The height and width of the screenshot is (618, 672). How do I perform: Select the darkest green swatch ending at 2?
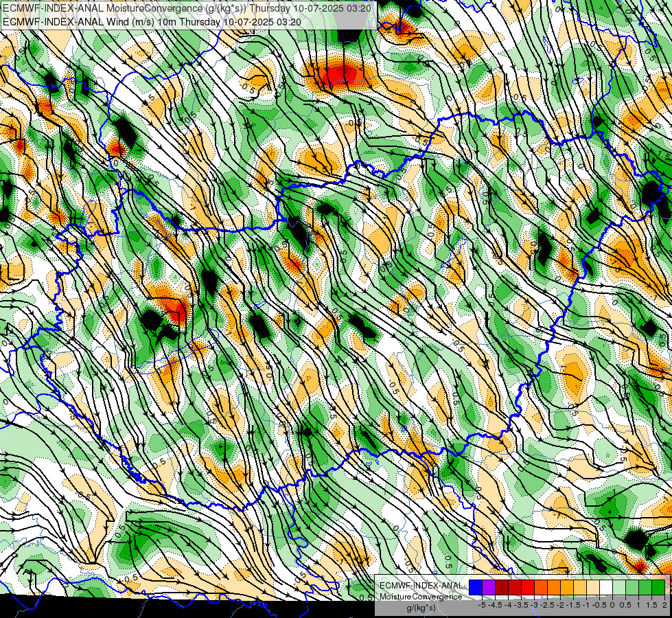point(658,587)
